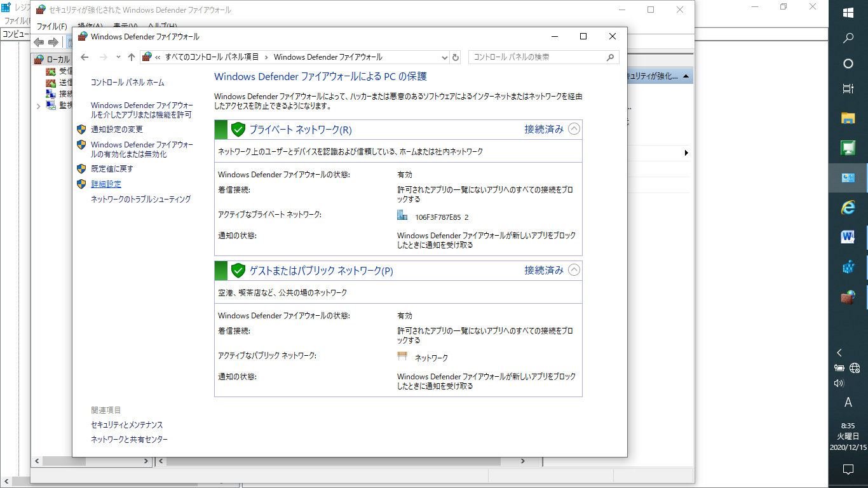Click the shield icon beside 既定値に戻す
Image resolution: width=868 pixels, height=488 pixels.
coord(81,169)
